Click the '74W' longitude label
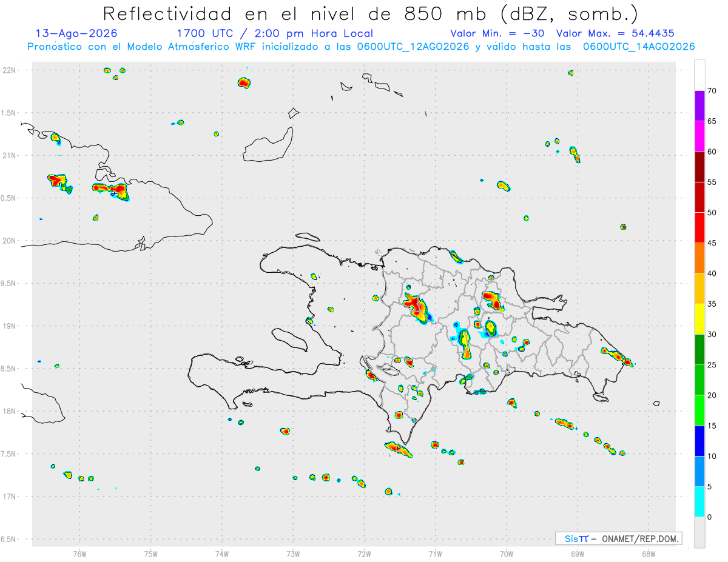The height and width of the screenshot is (562, 728). pyautogui.click(x=222, y=554)
